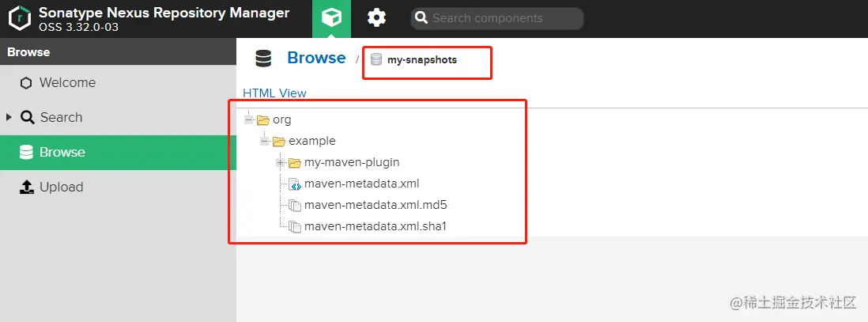Click the Nexus hexagon logo
Screen dimensions: 868x322
click(x=20, y=19)
